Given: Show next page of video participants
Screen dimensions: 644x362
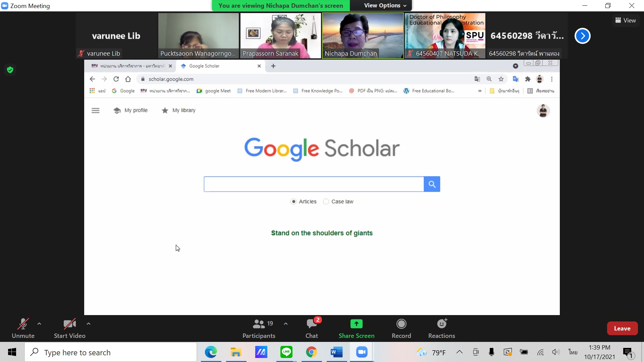Looking at the screenshot, I should [583, 36].
